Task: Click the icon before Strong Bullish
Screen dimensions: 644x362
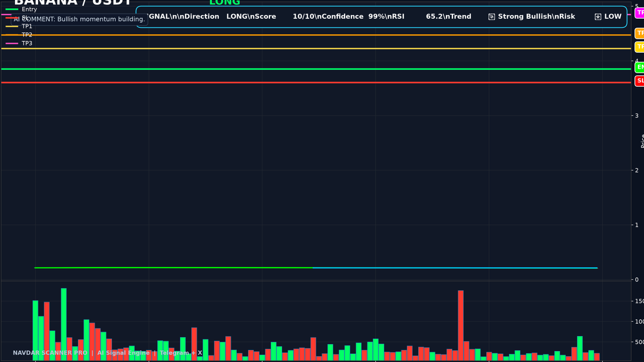Action: [x=492, y=17]
